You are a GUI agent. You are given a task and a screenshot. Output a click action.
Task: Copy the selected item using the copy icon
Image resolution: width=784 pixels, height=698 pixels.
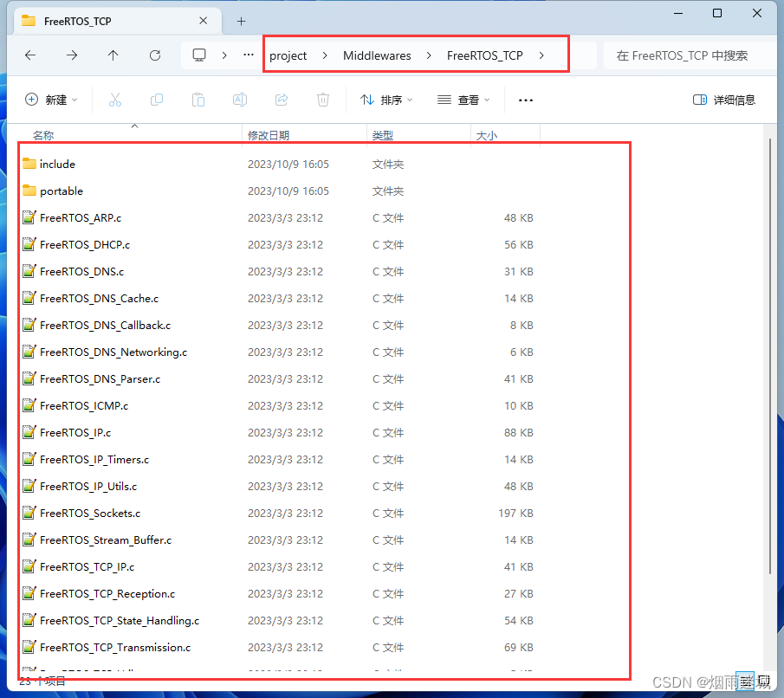click(x=157, y=100)
